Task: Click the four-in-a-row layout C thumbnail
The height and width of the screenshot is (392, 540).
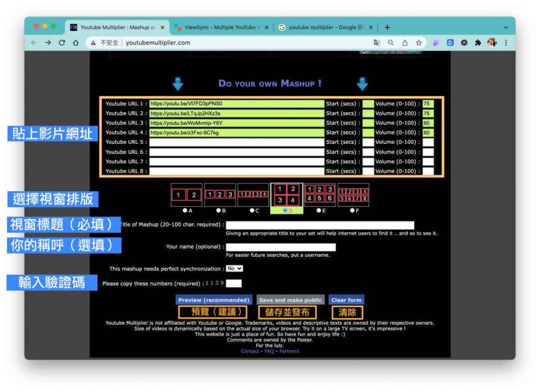Action: coord(253,195)
